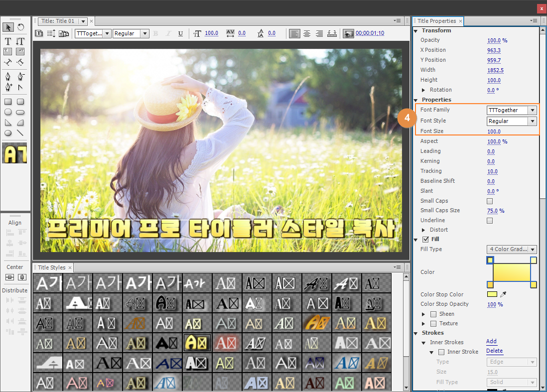Select the Delete Anchor Point tool
547x392 pixels.
(20, 76)
